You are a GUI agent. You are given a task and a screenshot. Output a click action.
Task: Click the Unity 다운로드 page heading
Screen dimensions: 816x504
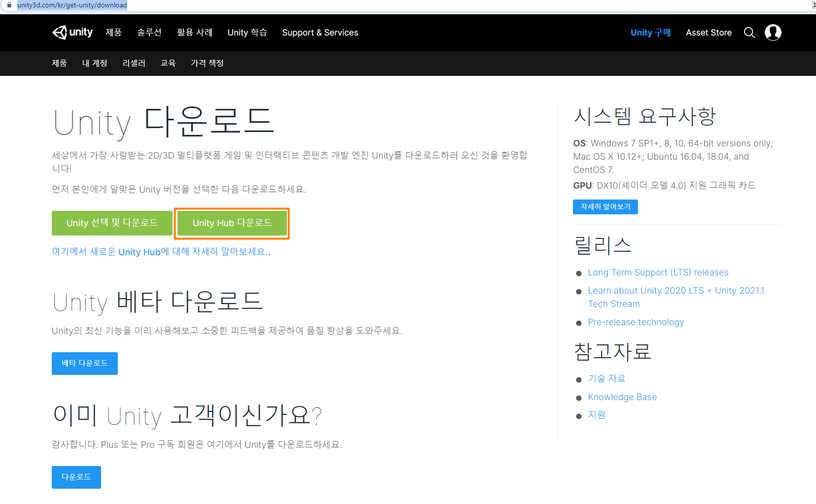pyautogui.click(x=163, y=122)
